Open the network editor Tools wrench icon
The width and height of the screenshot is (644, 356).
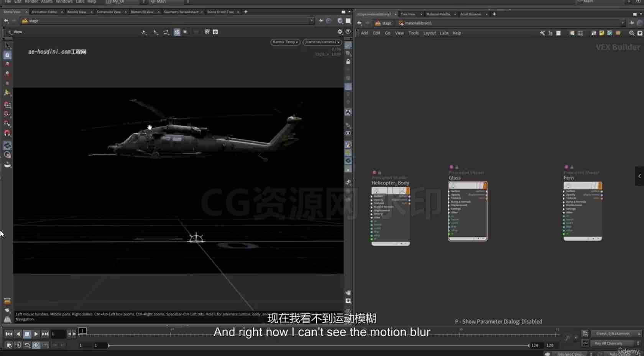(542, 33)
